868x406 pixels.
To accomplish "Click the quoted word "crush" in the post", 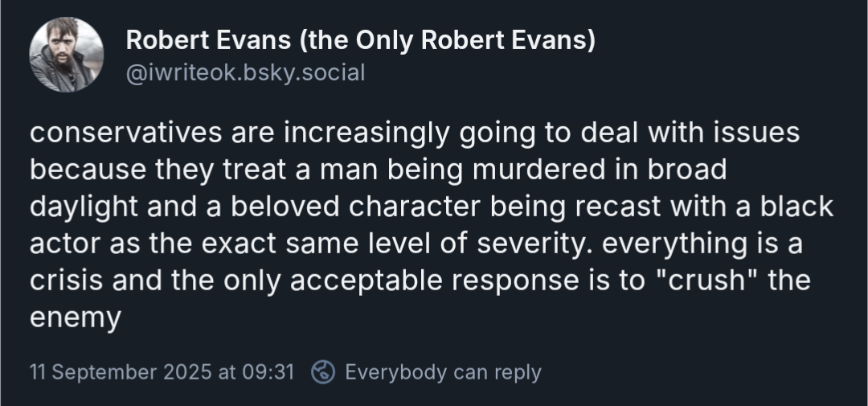I will pyautogui.click(x=706, y=281).
